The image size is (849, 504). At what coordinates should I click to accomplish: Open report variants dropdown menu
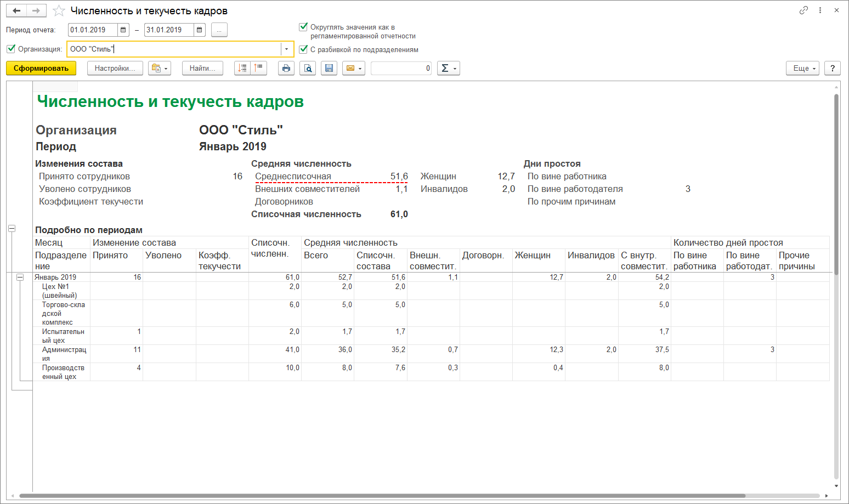(159, 68)
